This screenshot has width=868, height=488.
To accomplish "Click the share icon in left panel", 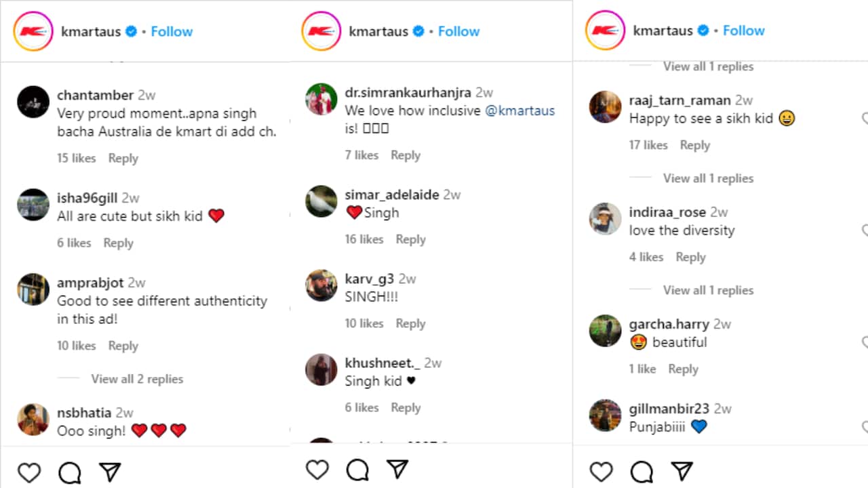I will tap(110, 472).
